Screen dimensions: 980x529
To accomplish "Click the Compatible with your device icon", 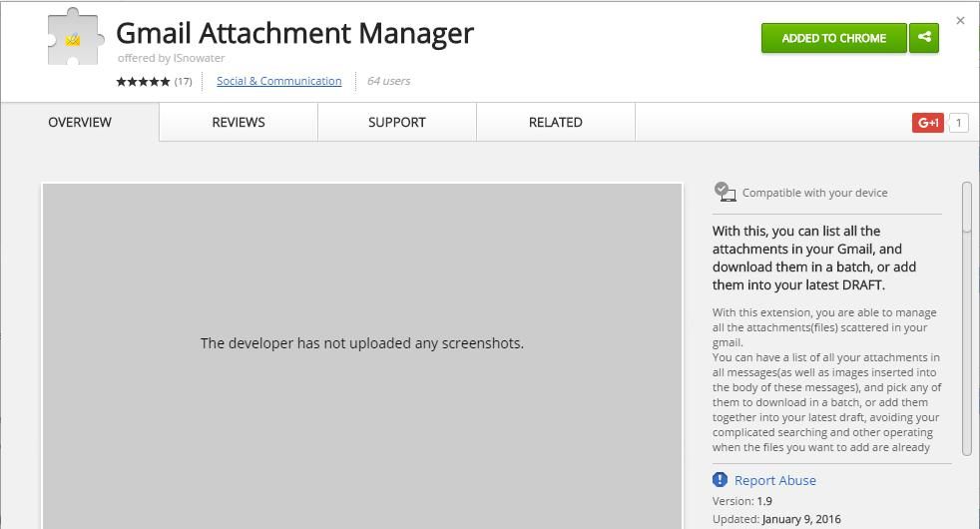I will pyautogui.click(x=725, y=192).
